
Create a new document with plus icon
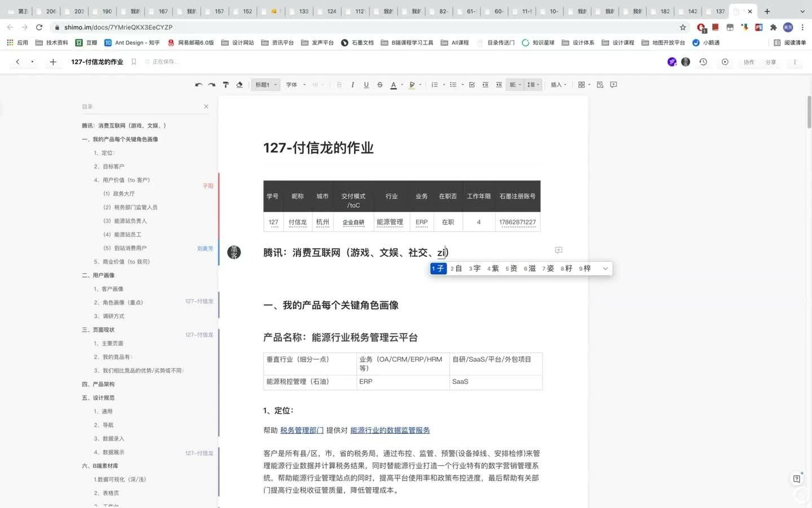(53, 62)
